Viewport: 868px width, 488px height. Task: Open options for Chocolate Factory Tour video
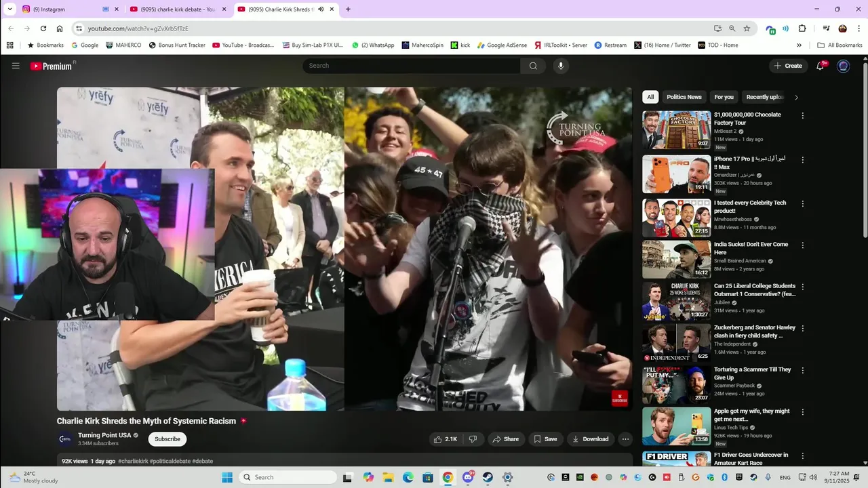(x=803, y=116)
